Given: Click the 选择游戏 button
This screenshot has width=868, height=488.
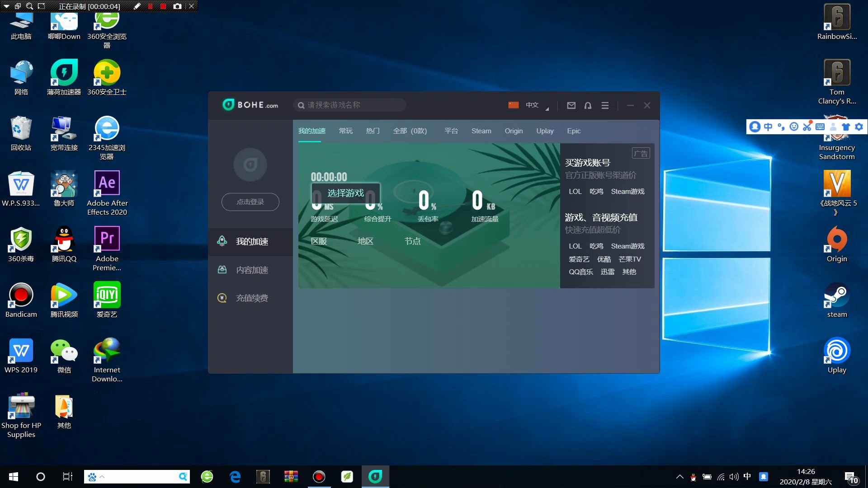Looking at the screenshot, I should [x=346, y=193].
